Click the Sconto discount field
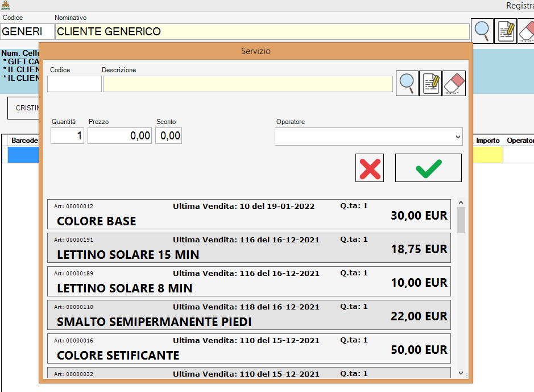 pos(168,136)
